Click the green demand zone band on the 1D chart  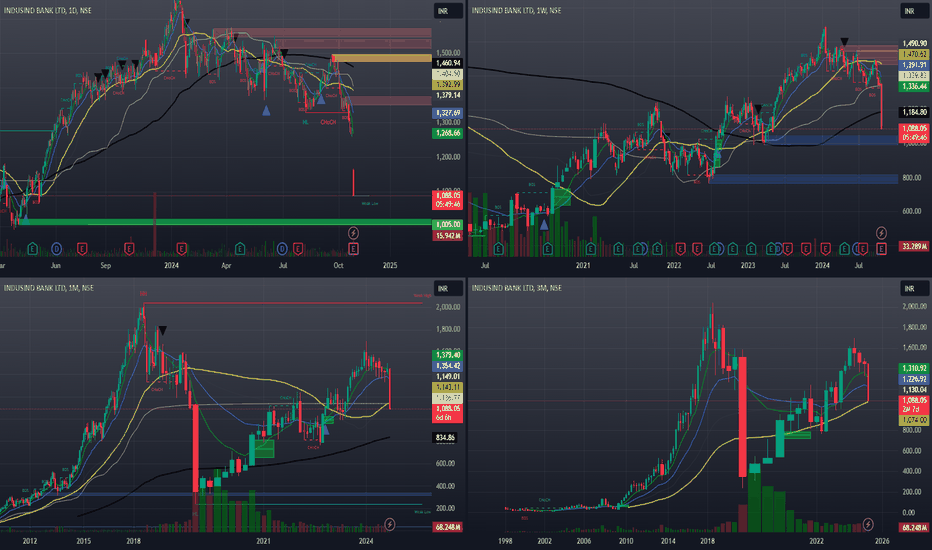click(x=225, y=222)
